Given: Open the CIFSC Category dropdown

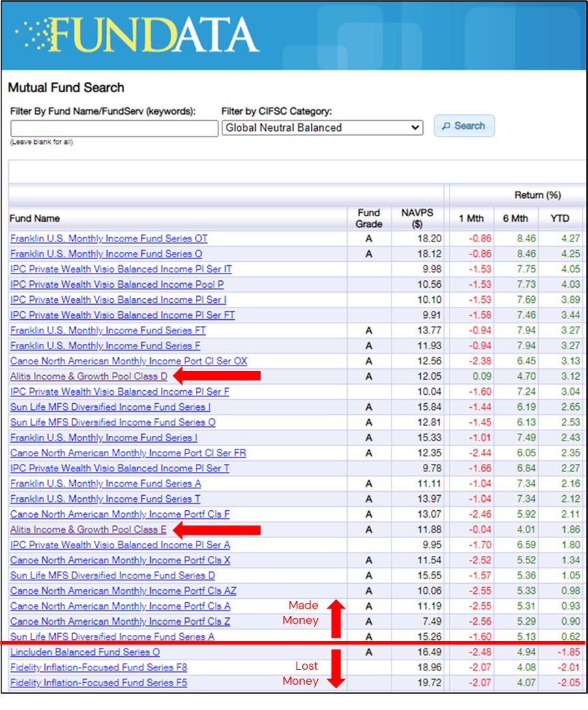Looking at the screenshot, I should point(322,128).
